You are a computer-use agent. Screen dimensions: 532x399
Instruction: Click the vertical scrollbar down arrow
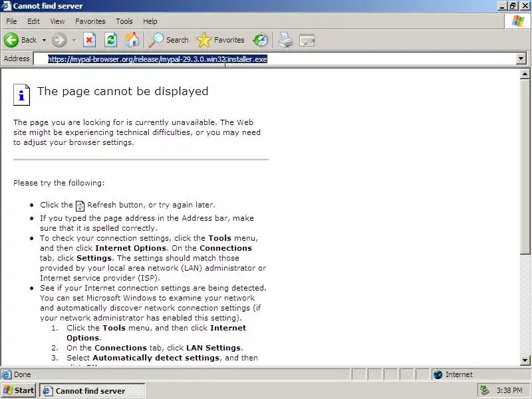pyautogui.click(x=525, y=360)
